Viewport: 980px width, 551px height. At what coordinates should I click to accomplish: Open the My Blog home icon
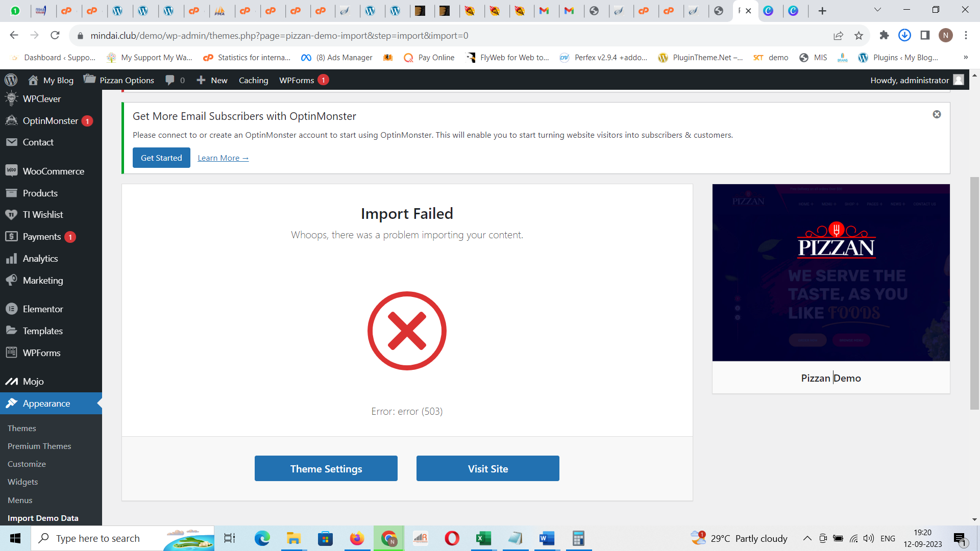coord(33,80)
